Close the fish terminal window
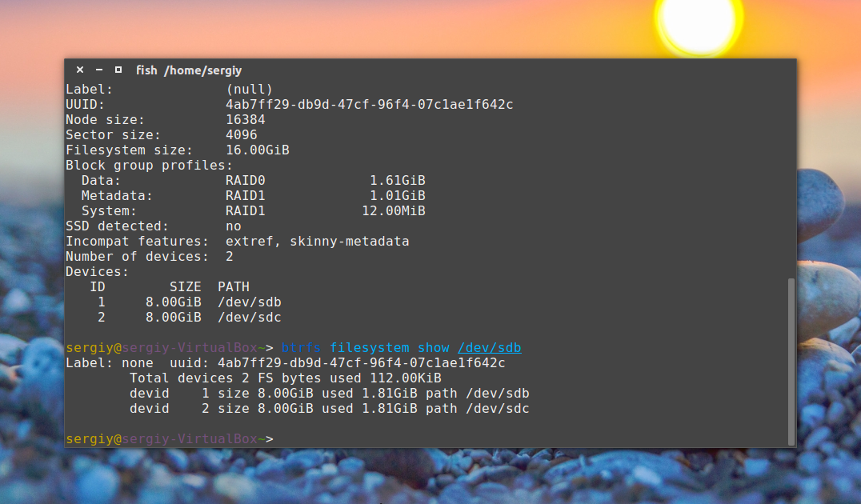 [80, 70]
